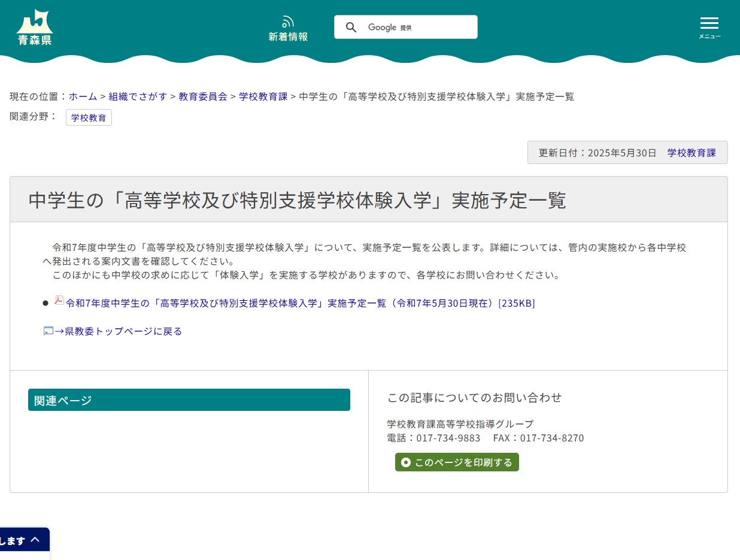Click the circular arrow icon on the print button

[406, 462]
